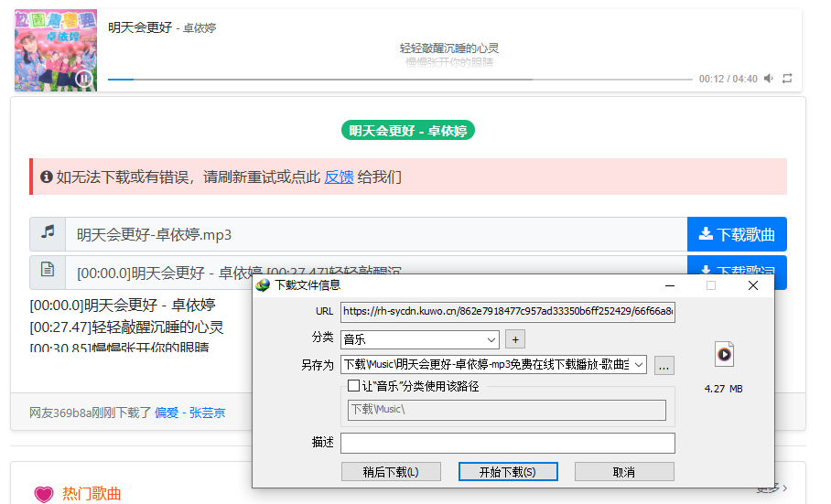Click the plus button to add a category
Screen dimensions: 831x504
coord(515,339)
